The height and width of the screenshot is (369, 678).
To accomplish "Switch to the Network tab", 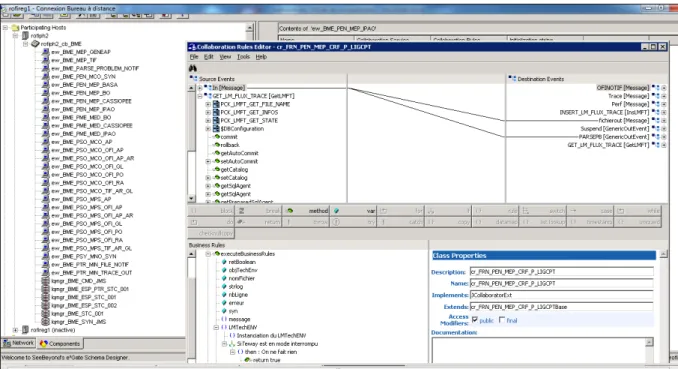I will (x=19, y=343).
